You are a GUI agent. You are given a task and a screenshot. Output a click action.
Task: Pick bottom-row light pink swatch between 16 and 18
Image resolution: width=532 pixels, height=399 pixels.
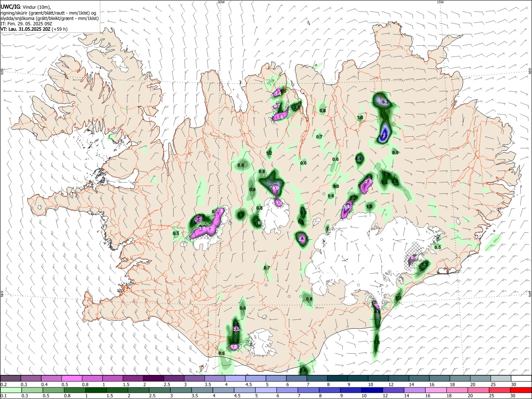point(436,390)
